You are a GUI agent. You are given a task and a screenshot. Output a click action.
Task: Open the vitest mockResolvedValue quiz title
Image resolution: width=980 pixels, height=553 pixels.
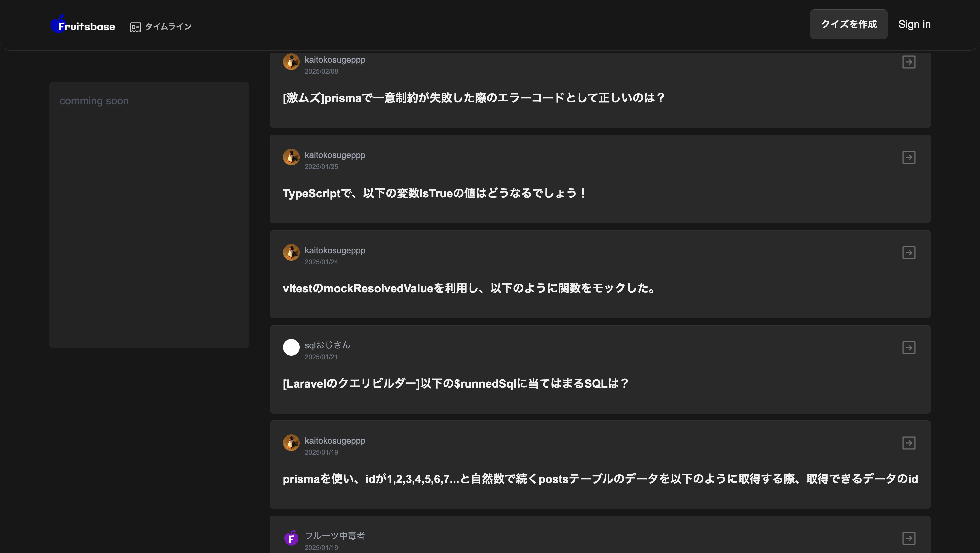pyautogui.click(x=469, y=288)
